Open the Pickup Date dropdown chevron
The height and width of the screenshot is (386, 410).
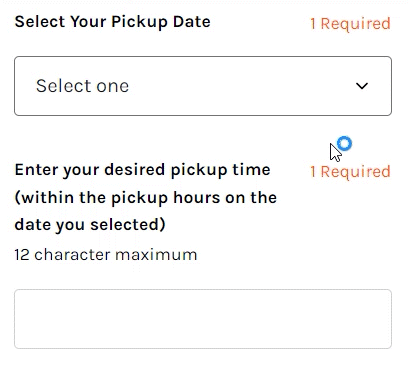tap(362, 86)
